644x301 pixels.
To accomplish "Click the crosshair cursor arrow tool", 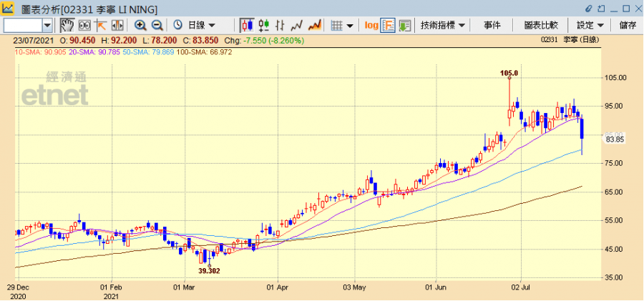I will point(99,25).
